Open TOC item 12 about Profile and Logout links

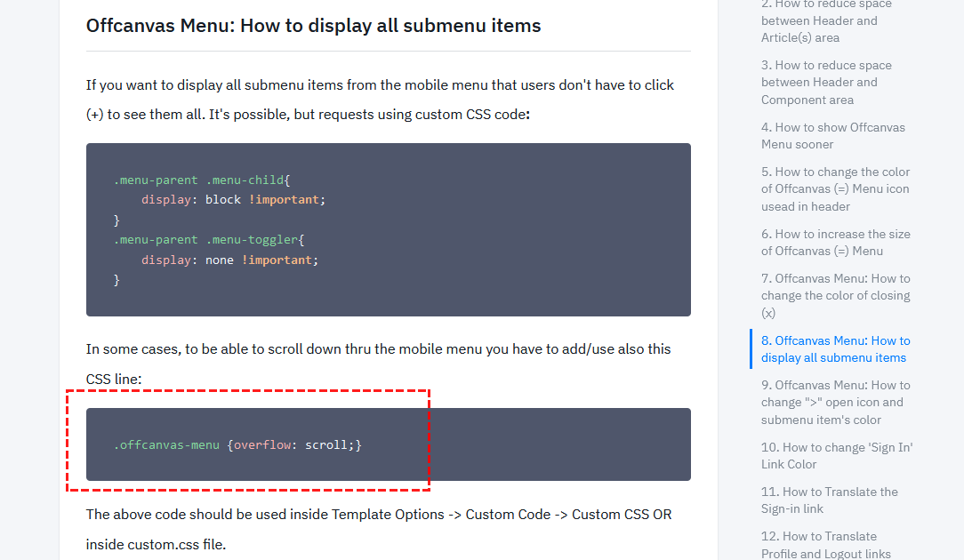click(x=825, y=545)
